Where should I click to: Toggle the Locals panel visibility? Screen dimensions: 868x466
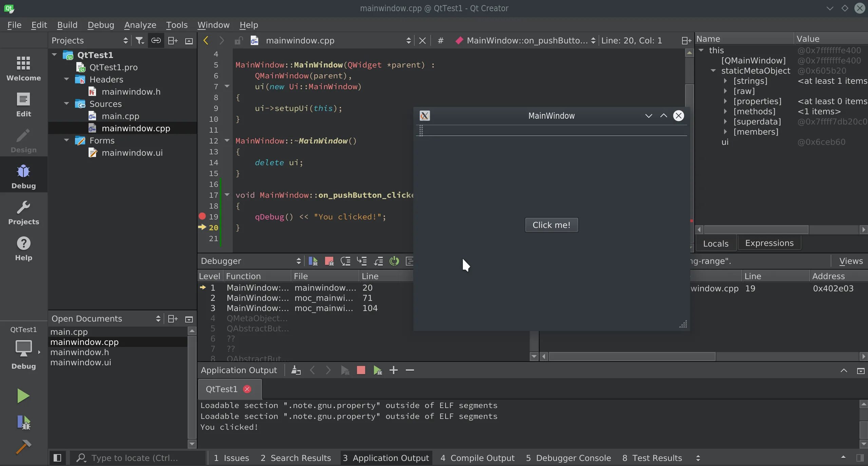[716, 243]
